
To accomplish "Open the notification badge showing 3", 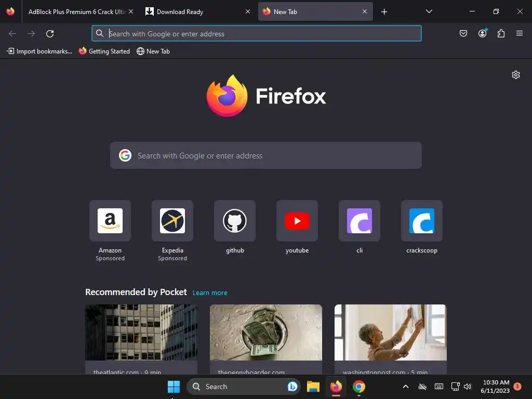I will click(517, 387).
